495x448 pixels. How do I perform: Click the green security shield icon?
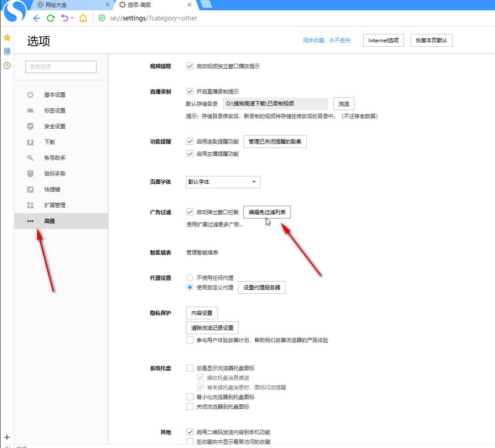(102, 18)
